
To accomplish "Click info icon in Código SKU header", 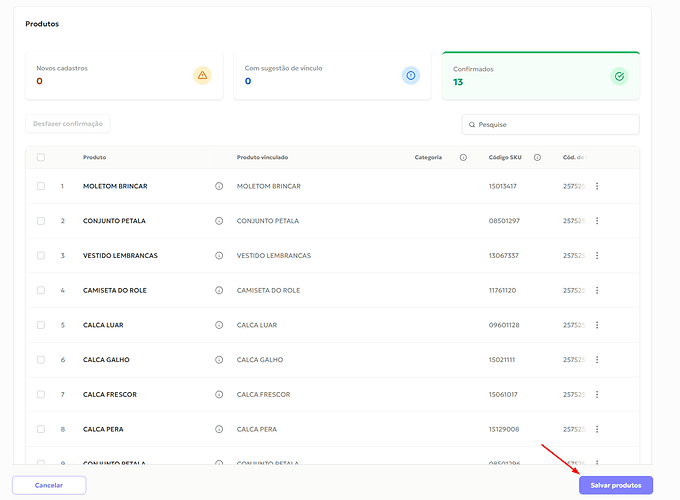I will click(x=537, y=157).
